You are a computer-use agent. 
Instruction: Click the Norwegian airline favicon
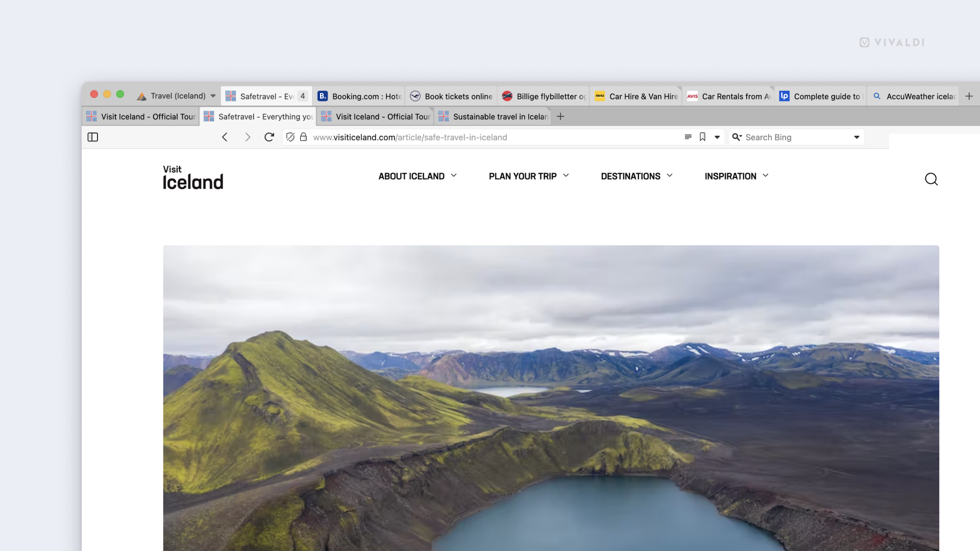(507, 96)
